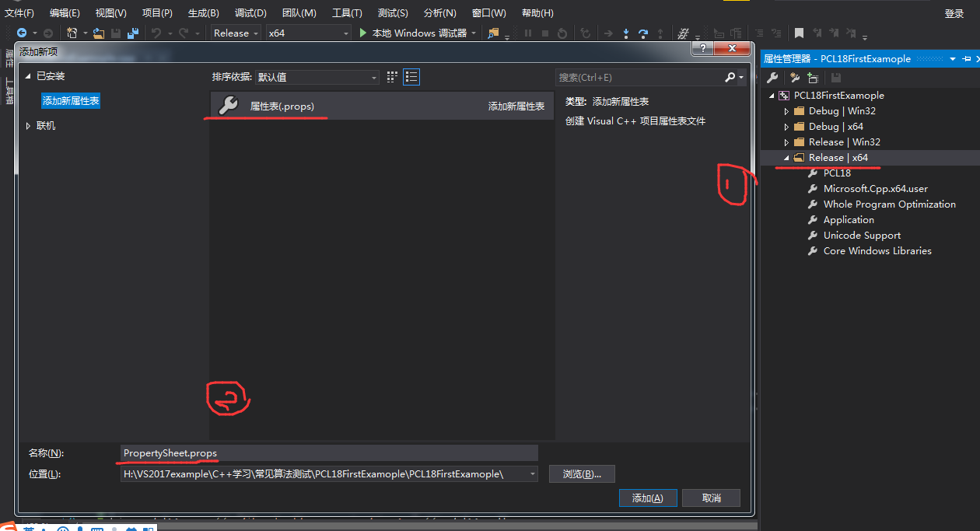Open the x64 platform dropdown
The image size is (980, 531).
coord(307,33)
